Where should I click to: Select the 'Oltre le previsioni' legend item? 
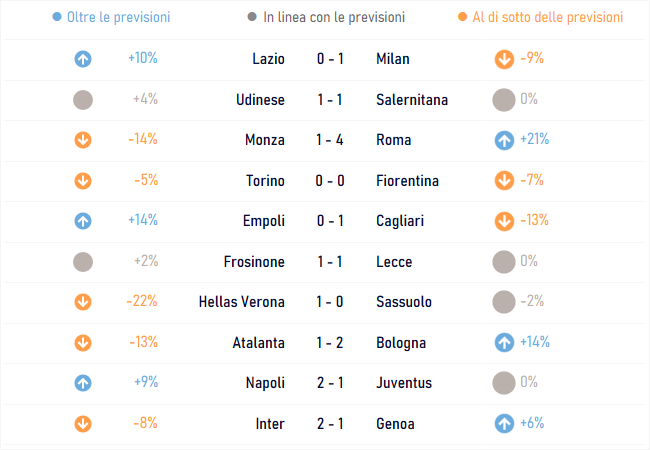point(112,17)
